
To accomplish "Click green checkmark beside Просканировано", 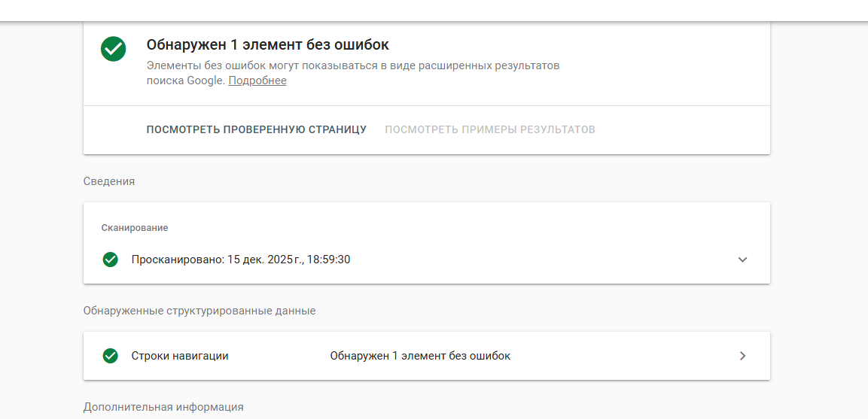I will 111,260.
